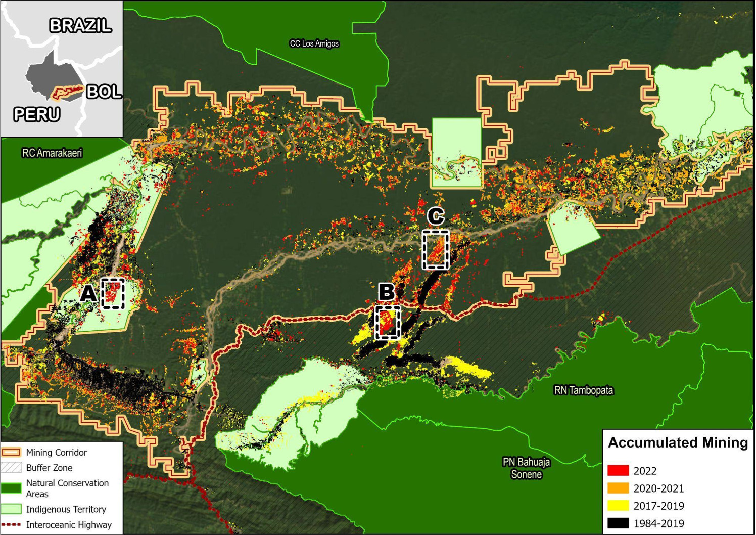
Task: Click the "1984-2019" legend year text
Action: 659,524
